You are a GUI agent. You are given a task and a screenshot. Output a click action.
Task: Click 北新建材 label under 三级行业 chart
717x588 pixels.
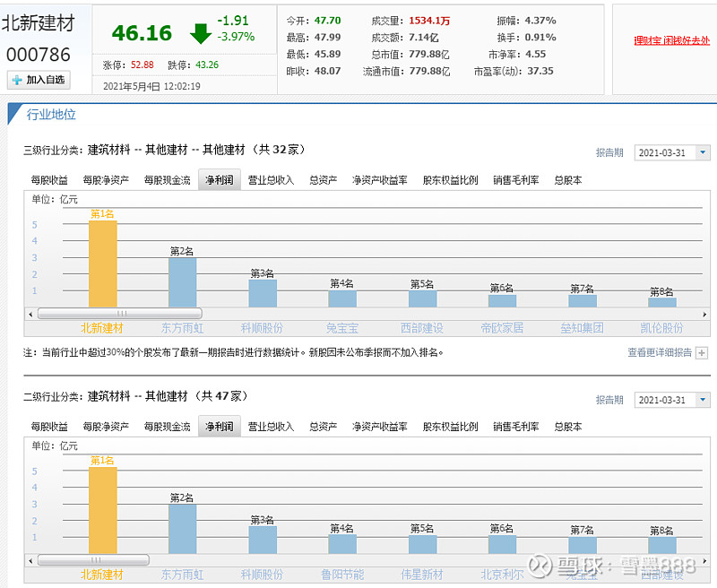click(102, 328)
